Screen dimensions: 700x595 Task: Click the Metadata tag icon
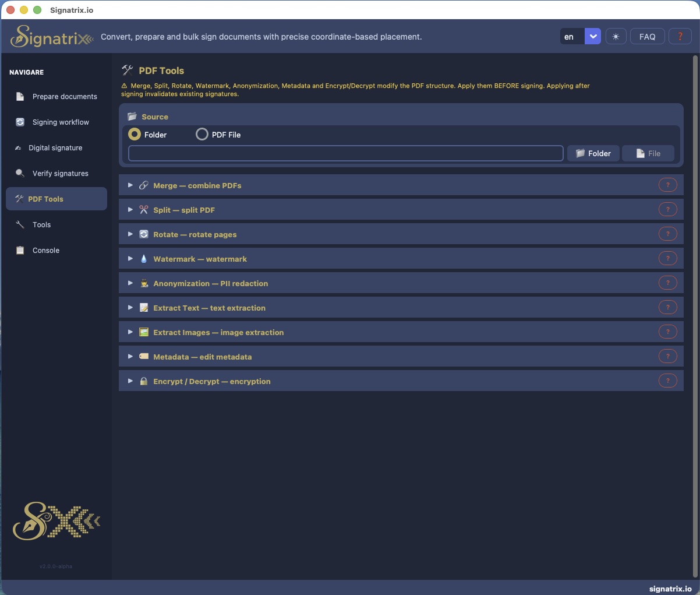coord(144,356)
